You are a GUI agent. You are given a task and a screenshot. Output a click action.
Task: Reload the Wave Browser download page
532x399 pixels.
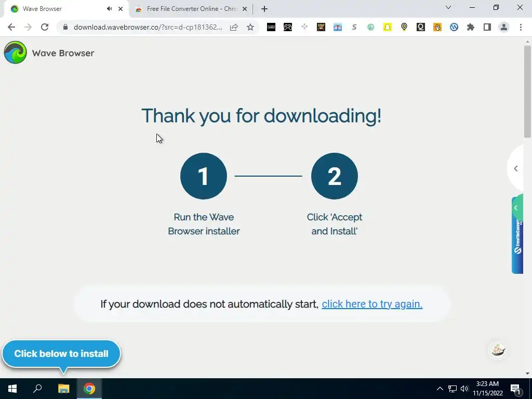point(45,27)
